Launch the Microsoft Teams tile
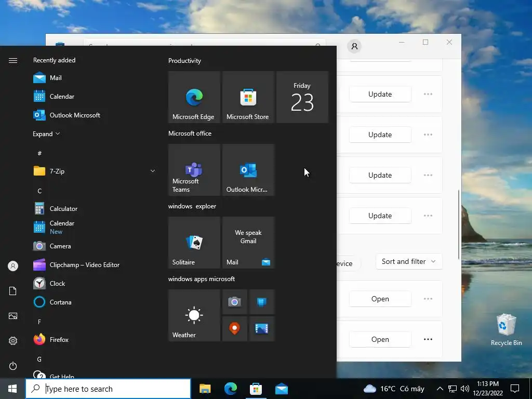This screenshot has width=532, height=399. (x=194, y=170)
